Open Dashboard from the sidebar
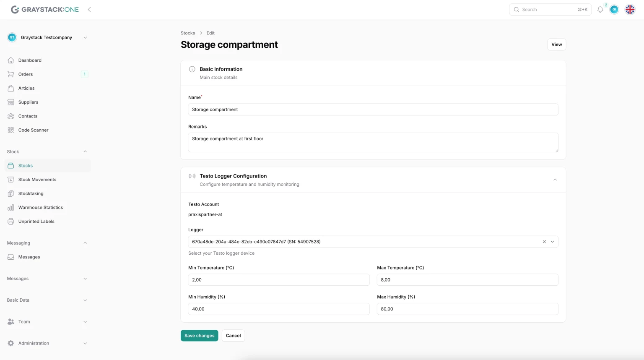 click(x=30, y=60)
